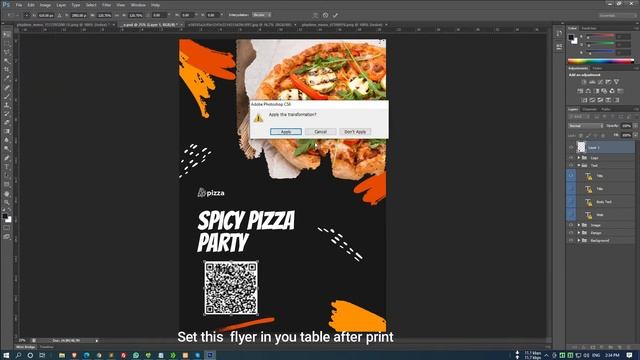Screen dimensions: 640x360
Task: Hide the Design layer group
Action: (x=571, y=233)
